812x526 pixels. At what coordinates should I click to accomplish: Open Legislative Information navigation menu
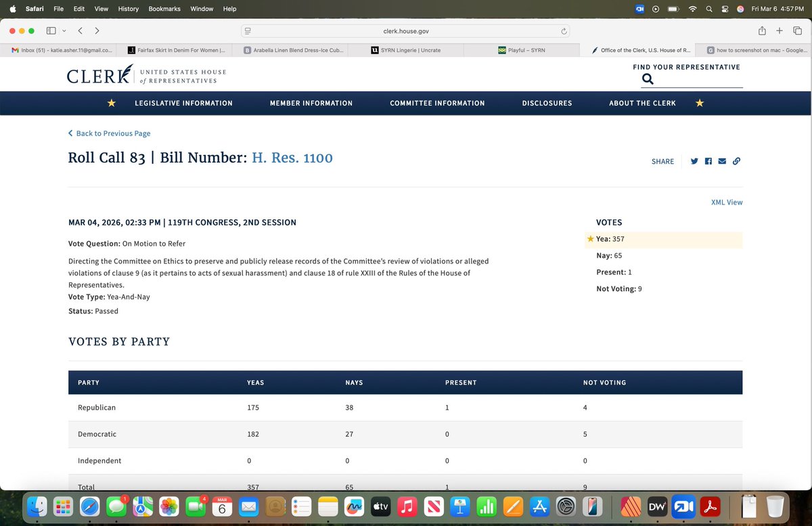pyautogui.click(x=183, y=103)
